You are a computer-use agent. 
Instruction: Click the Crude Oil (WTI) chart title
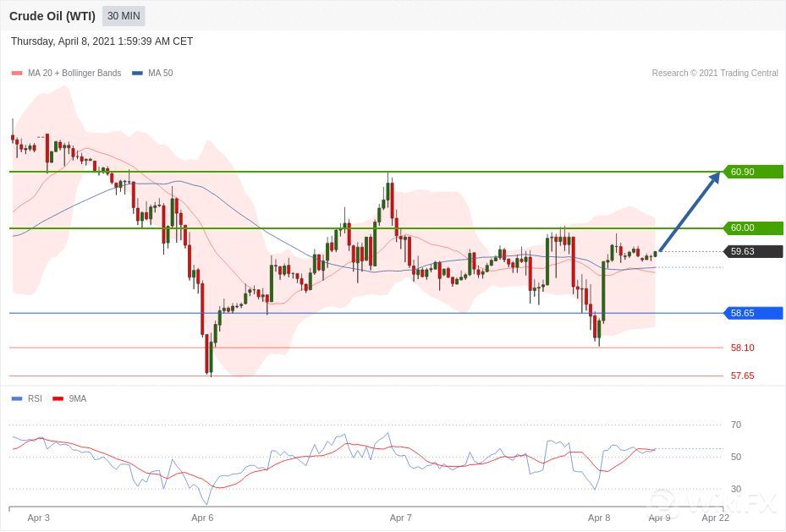pos(52,16)
